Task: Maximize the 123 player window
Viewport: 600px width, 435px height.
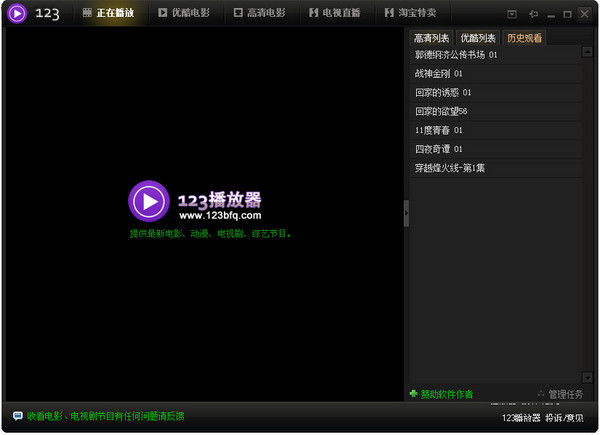Action: (x=567, y=15)
